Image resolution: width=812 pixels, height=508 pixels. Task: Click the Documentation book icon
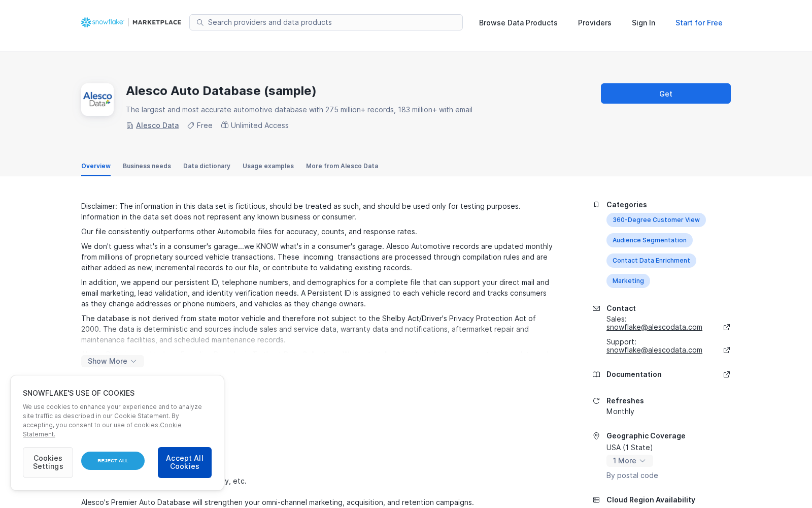click(x=596, y=374)
